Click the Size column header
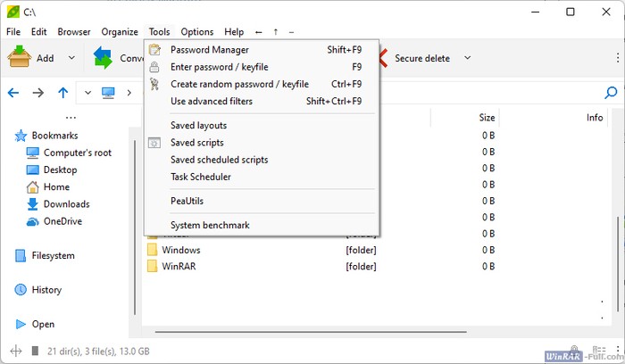The height and width of the screenshot is (364, 625). pyautogui.click(x=487, y=118)
